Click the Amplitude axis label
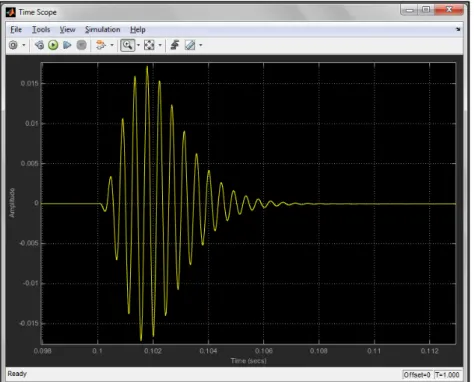474x382 pixels. 12,203
